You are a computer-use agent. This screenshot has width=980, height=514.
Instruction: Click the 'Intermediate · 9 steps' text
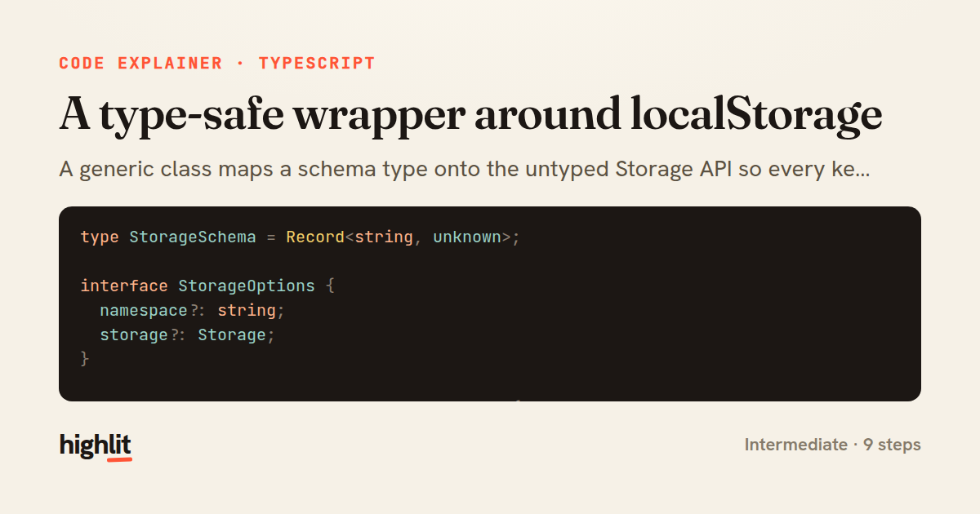point(832,445)
